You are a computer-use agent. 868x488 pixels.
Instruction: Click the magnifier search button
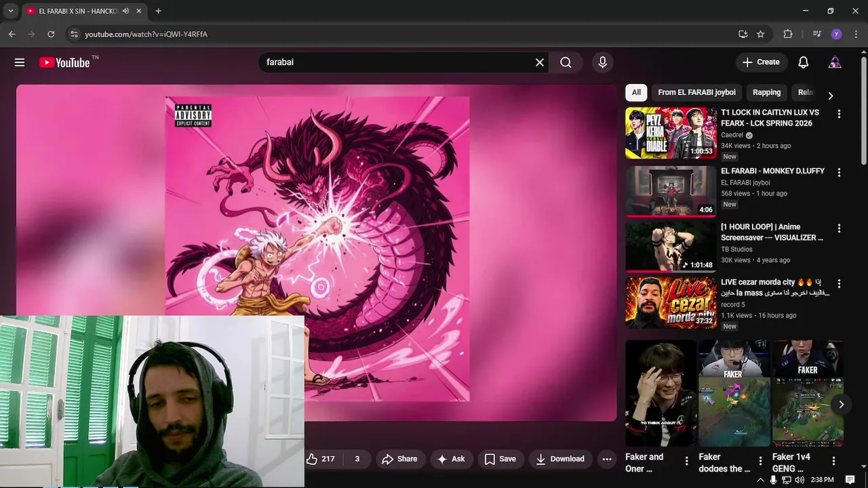566,62
